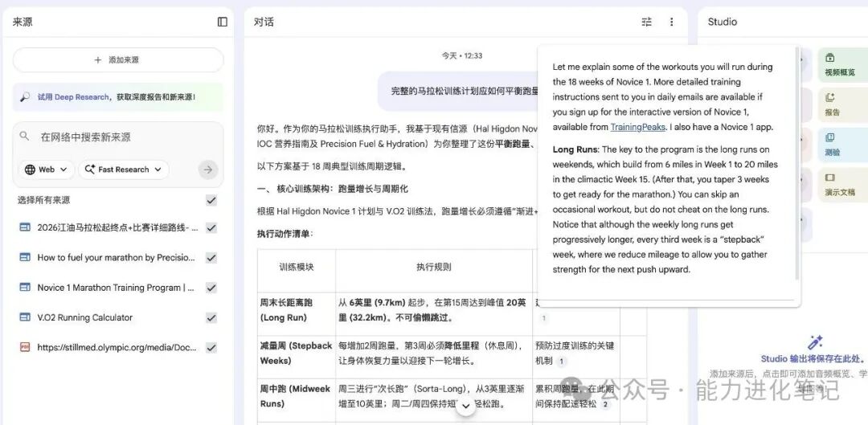Click the 视频概览 video icon
This screenshot has height=425, width=868.
click(829, 58)
